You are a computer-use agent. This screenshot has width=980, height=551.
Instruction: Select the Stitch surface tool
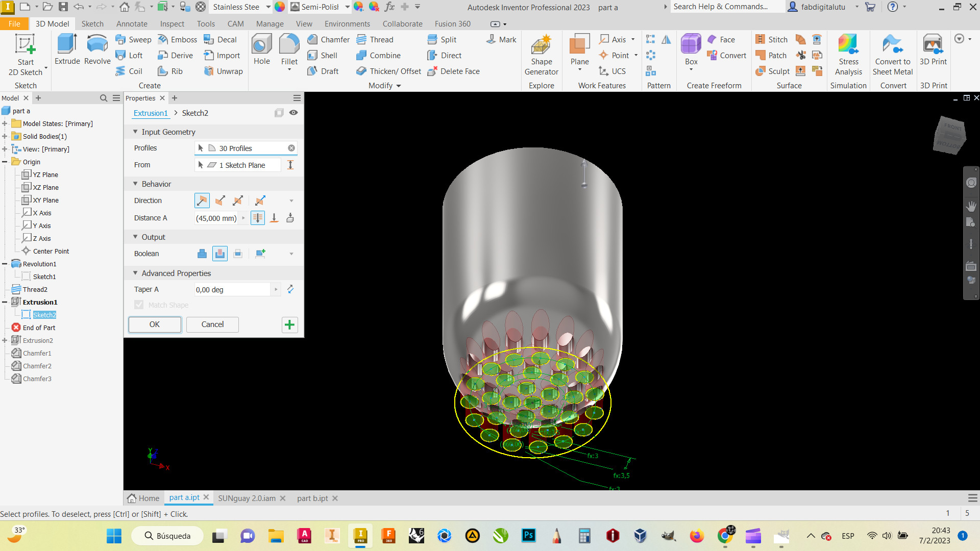[x=772, y=39]
